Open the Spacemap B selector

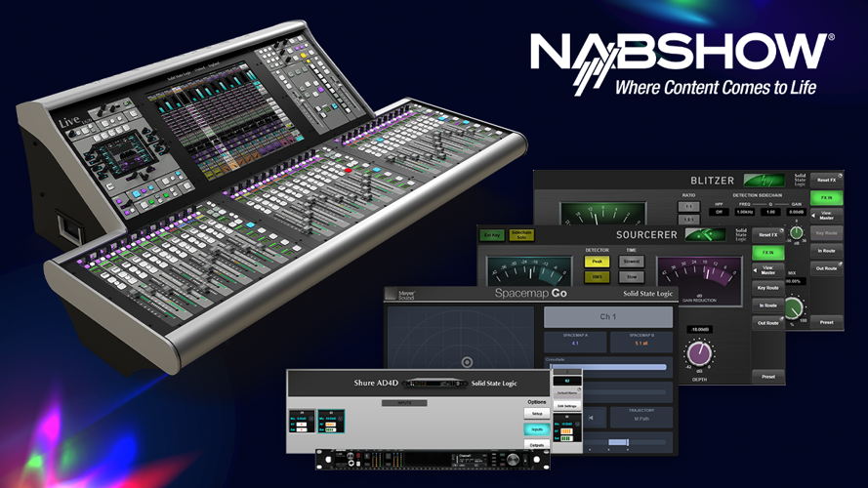point(641,341)
